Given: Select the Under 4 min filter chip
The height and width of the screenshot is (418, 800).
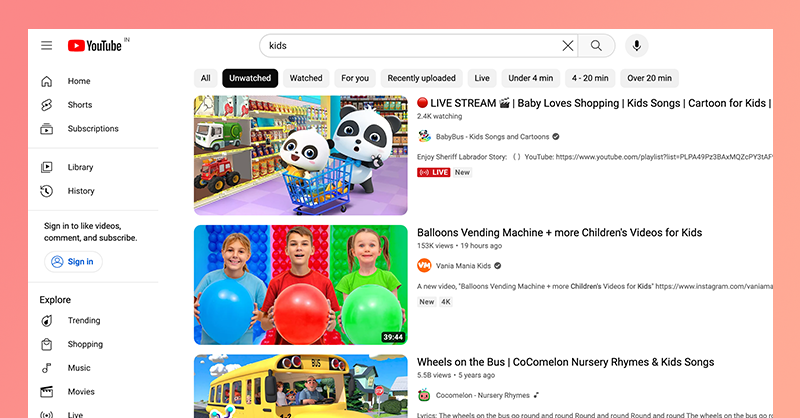Looking at the screenshot, I should (x=531, y=78).
